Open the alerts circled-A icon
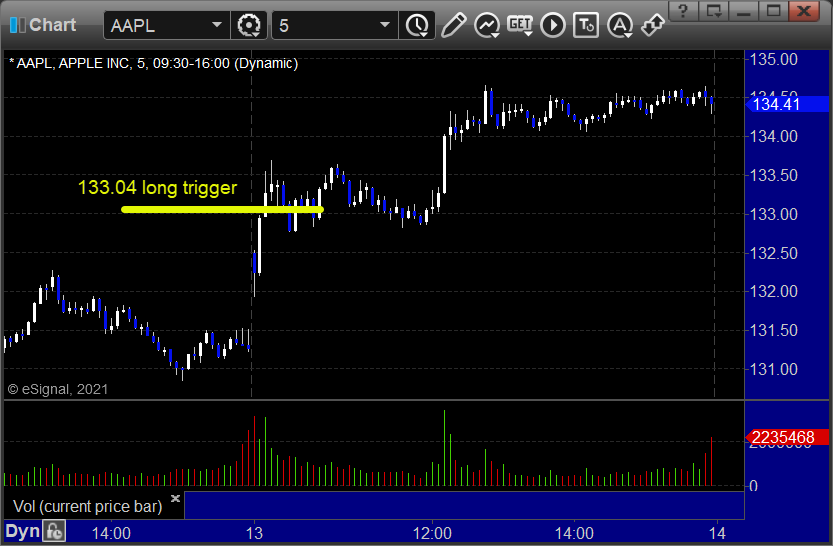 pos(619,25)
